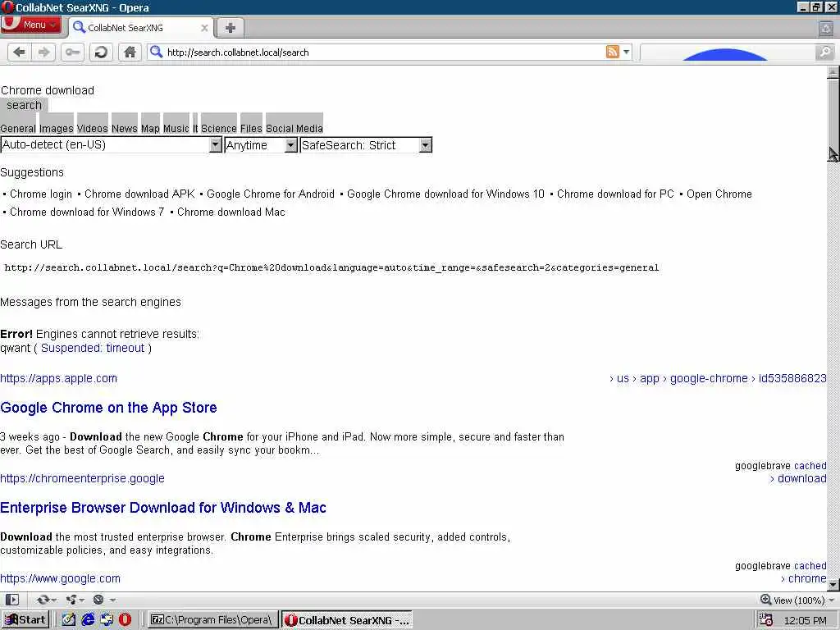Close the CollabNet SearXNG tab
The image size is (840, 630).
coord(204,28)
